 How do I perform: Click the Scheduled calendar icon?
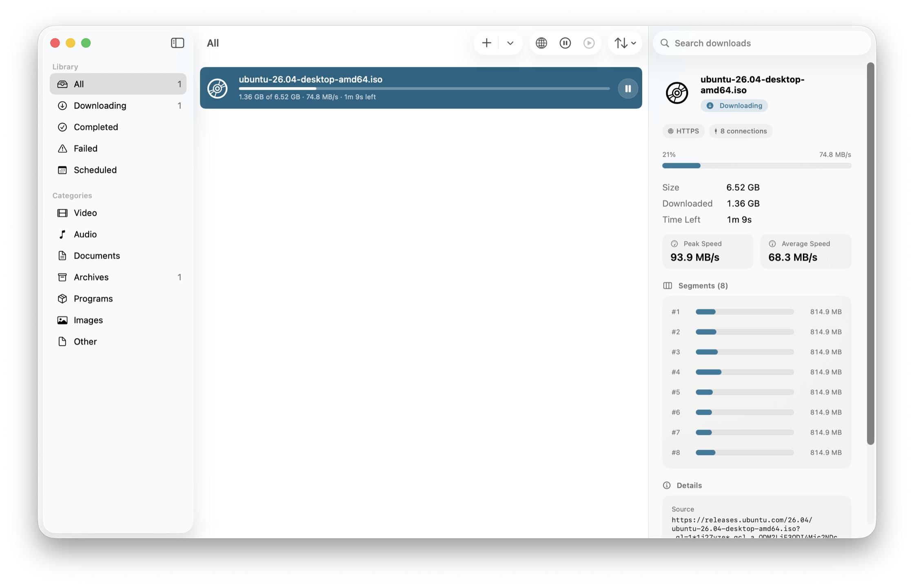point(62,170)
